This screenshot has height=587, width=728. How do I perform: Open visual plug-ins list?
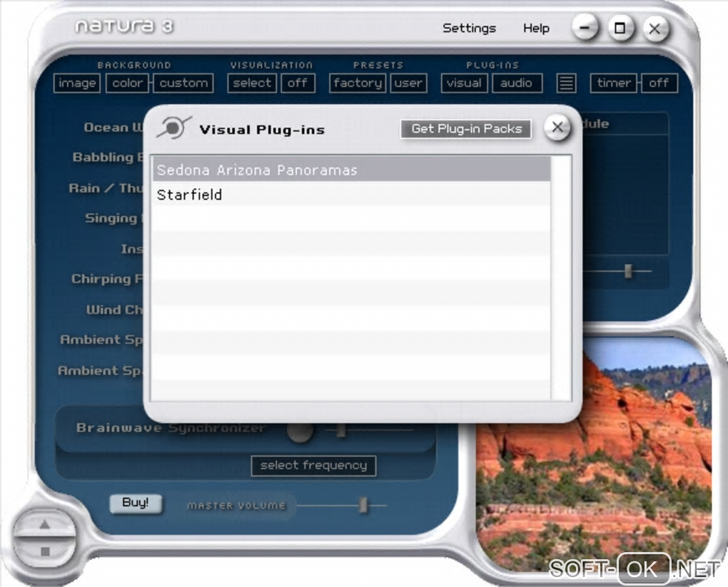(x=464, y=83)
